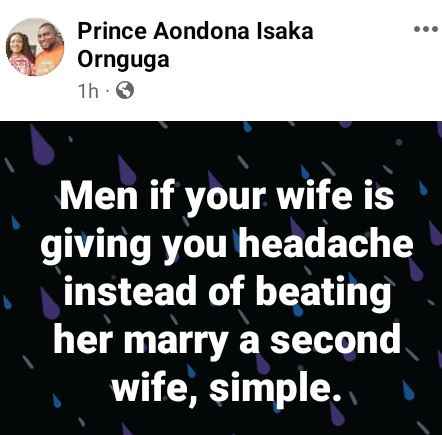The height and width of the screenshot is (435, 442).
Task: Click the word second in the post
Action: point(335,338)
